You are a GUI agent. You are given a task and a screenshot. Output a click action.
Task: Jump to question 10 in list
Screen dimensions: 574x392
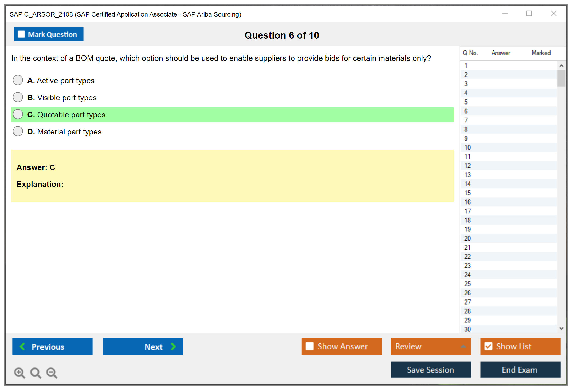(x=467, y=147)
